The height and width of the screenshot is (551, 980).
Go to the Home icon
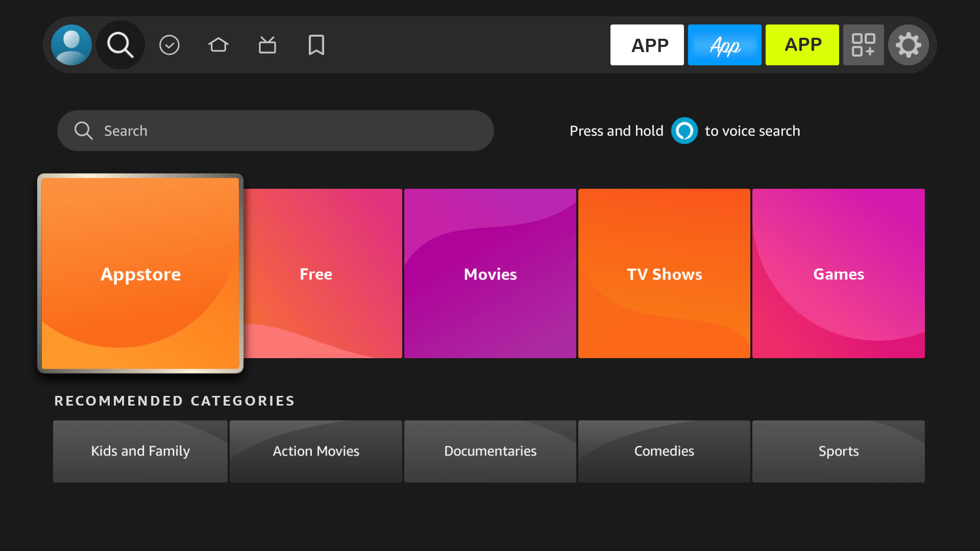point(218,45)
